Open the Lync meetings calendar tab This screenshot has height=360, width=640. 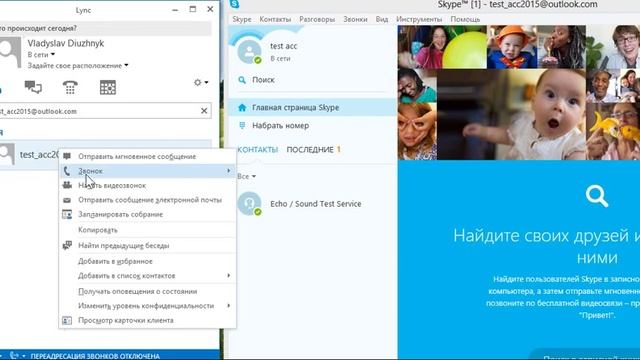(x=108, y=87)
